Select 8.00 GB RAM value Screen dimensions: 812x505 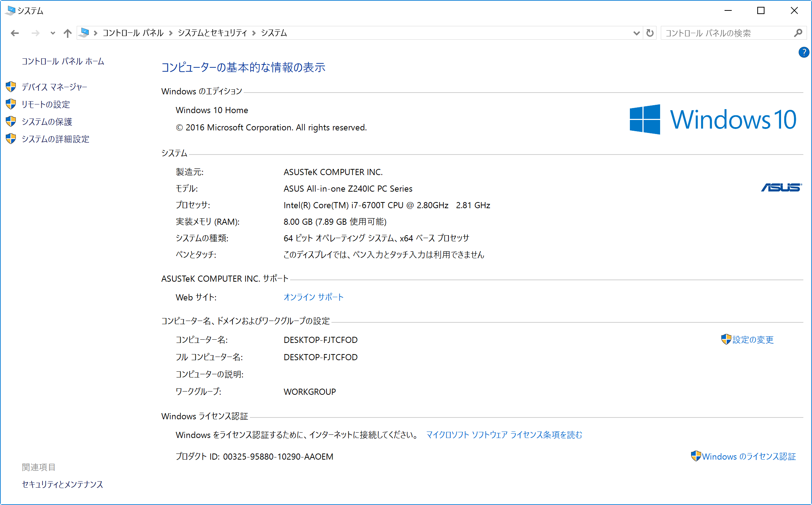(x=335, y=222)
